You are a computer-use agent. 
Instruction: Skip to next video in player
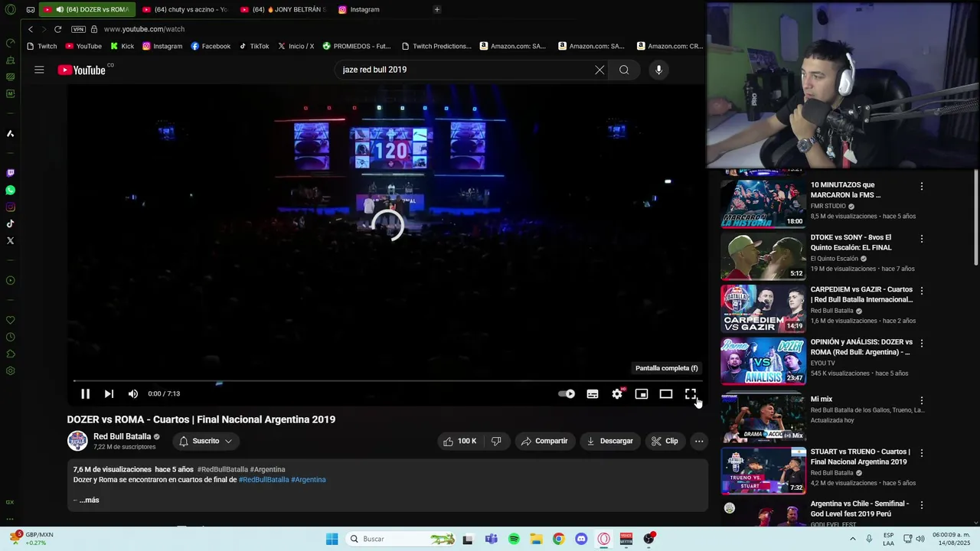click(109, 393)
